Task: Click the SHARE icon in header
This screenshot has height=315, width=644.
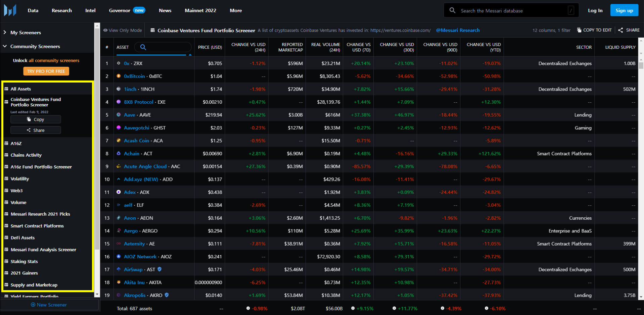Action: pos(620,30)
